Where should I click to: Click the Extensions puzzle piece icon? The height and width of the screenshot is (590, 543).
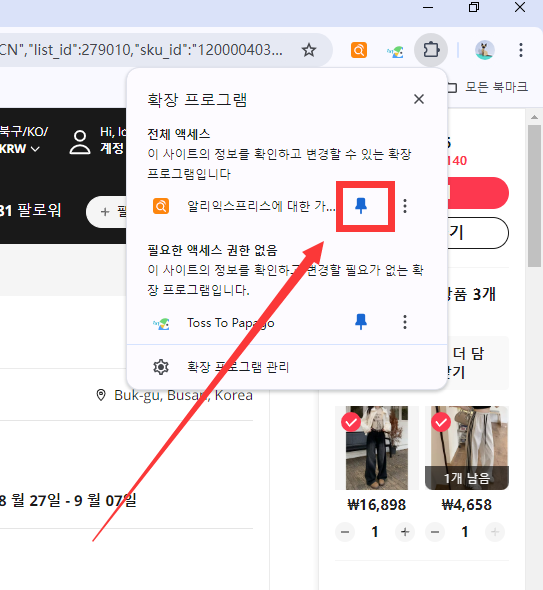click(x=431, y=50)
